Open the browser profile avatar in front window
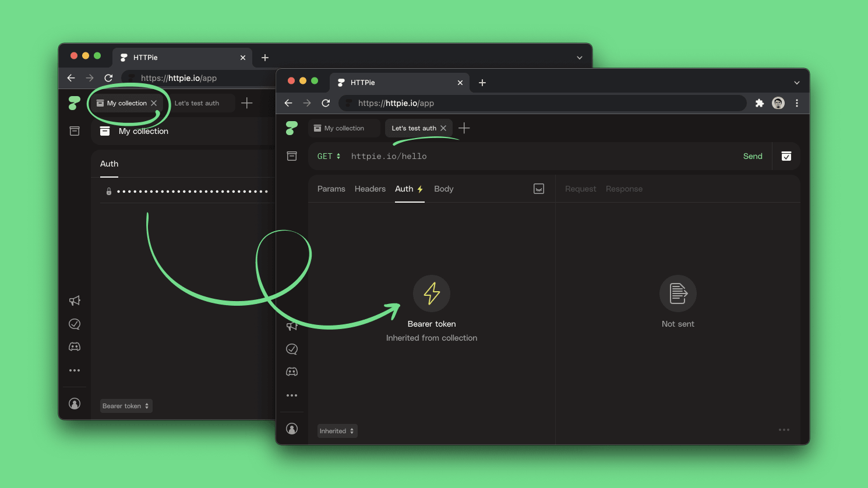 pyautogui.click(x=778, y=103)
